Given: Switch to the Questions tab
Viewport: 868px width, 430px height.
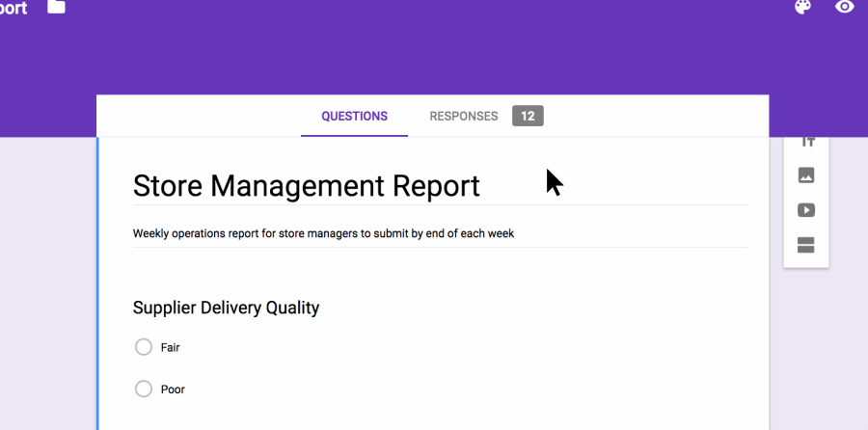Looking at the screenshot, I should pyautogui.click(x=354, y=117).
